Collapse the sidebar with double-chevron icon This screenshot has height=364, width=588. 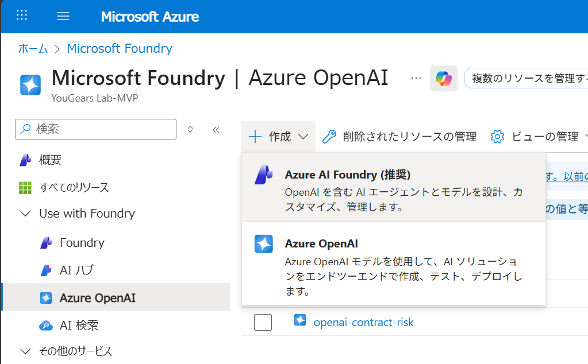click(216, 130)
